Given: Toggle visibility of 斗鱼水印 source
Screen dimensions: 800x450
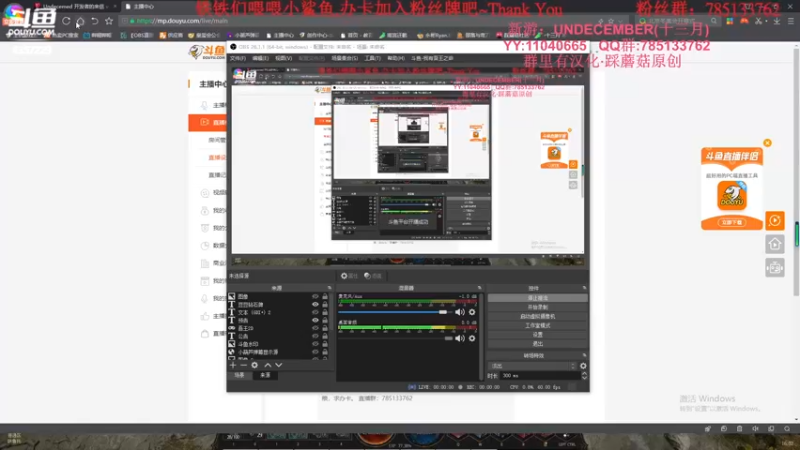Looking at the screenshot, I should [x=315, y=344].
